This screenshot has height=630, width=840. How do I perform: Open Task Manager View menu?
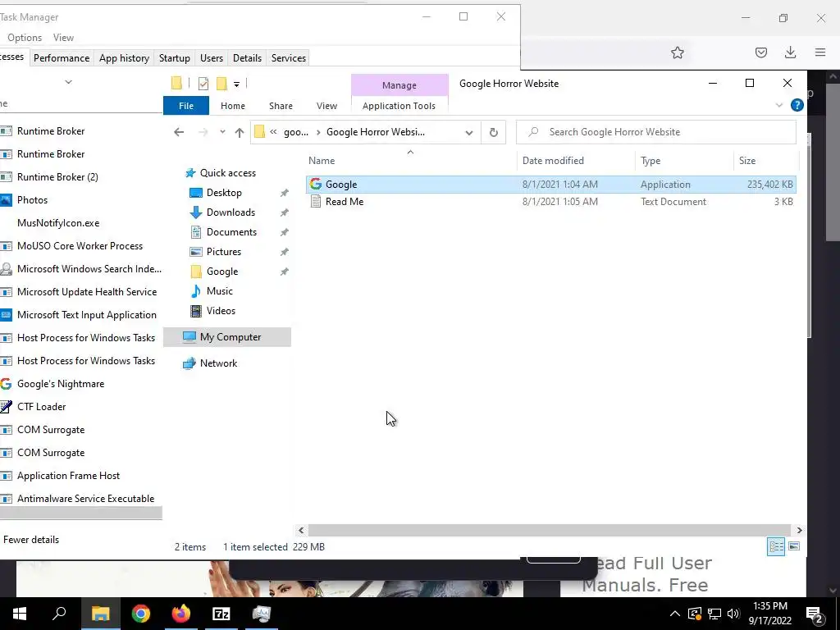tap(63, 38)
